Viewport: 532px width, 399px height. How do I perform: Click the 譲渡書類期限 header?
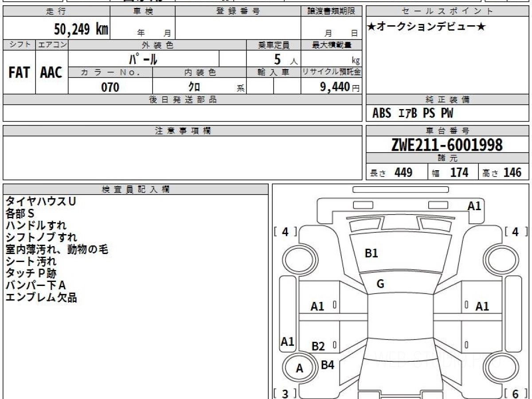(x=332, y=12)
